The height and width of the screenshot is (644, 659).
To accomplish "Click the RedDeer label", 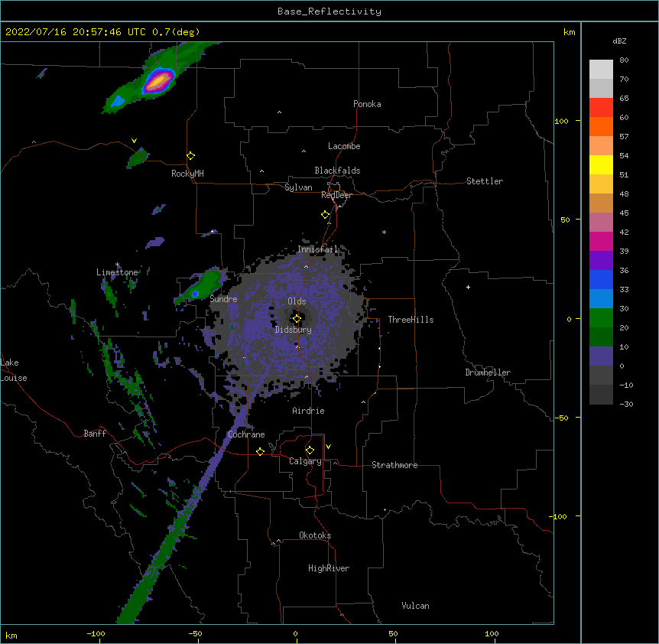I will [336, 195].
